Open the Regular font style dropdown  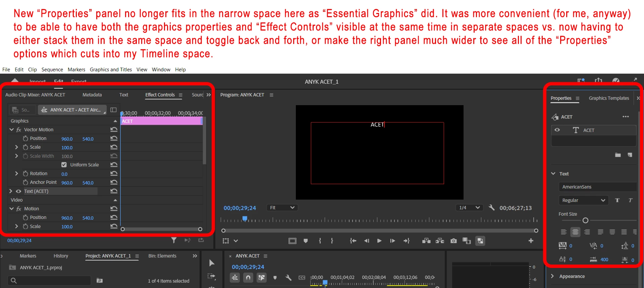[583, 200]
